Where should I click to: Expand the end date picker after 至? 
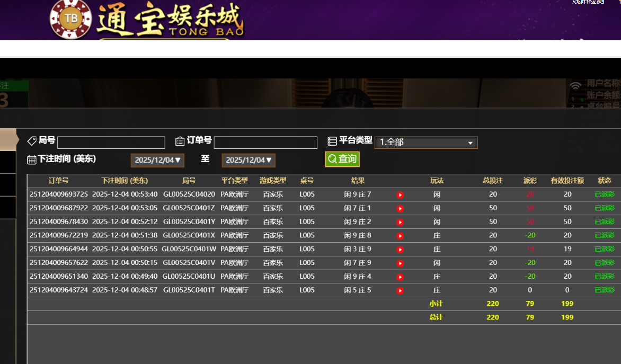249,160
